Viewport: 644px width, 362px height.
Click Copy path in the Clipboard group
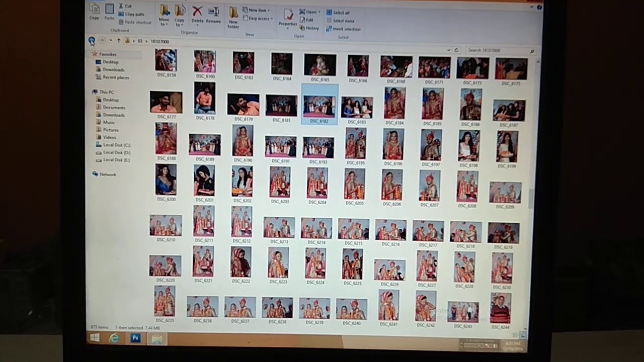pyautogui.click(x=131, y=14)
